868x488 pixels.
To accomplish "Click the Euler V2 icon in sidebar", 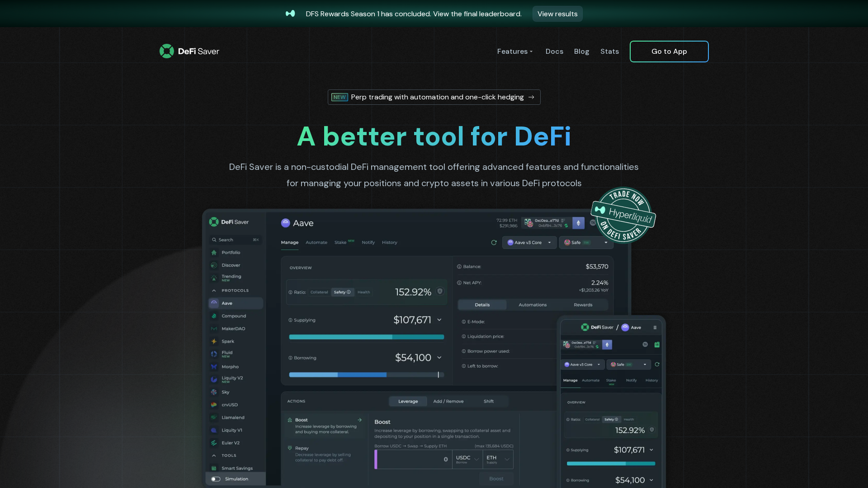I will pyautogui.click(x=214, y=443).
